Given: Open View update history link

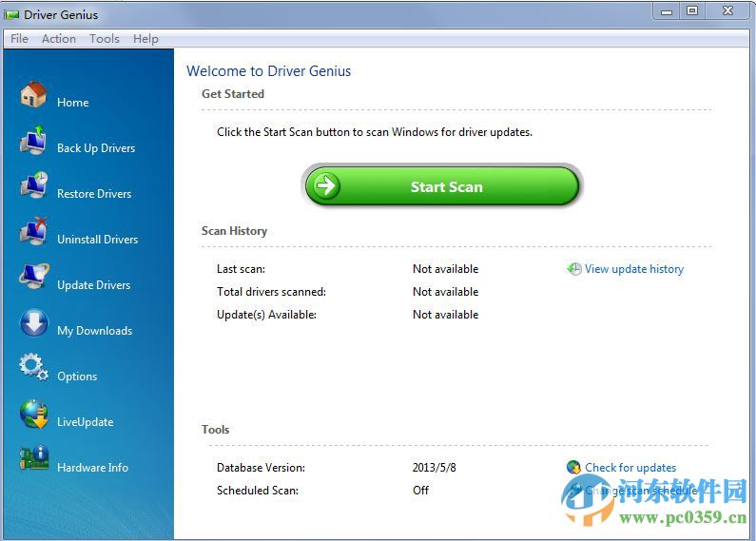Looking at the screenshot, I should 634,269.
